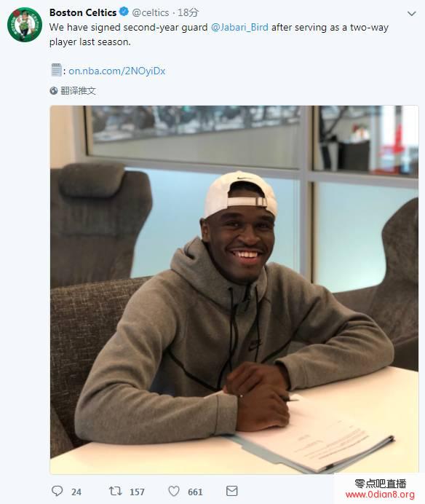425x504 pixels.
Task: Click the envelope direct message icon
Action: click(x=232, y=491)
